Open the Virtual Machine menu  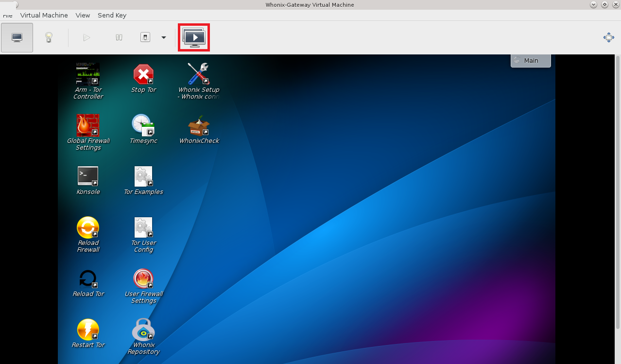coord(44,15)
